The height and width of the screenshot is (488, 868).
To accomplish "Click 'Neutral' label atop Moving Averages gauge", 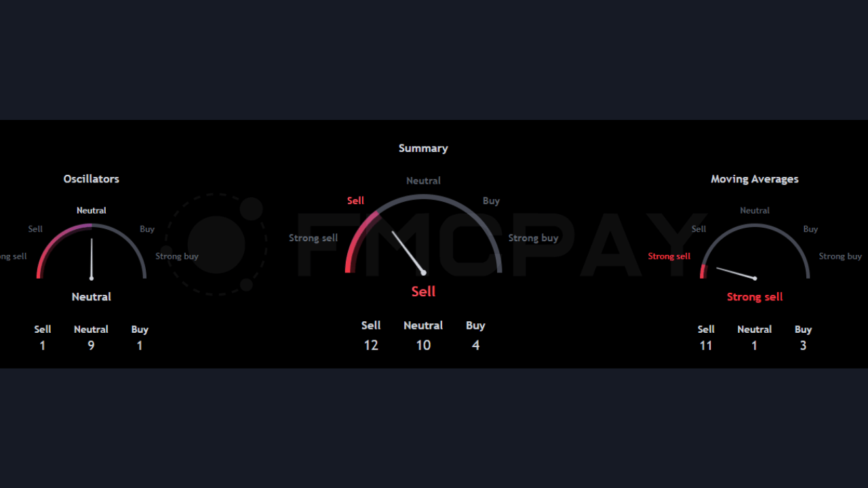I will coord(755,211).
